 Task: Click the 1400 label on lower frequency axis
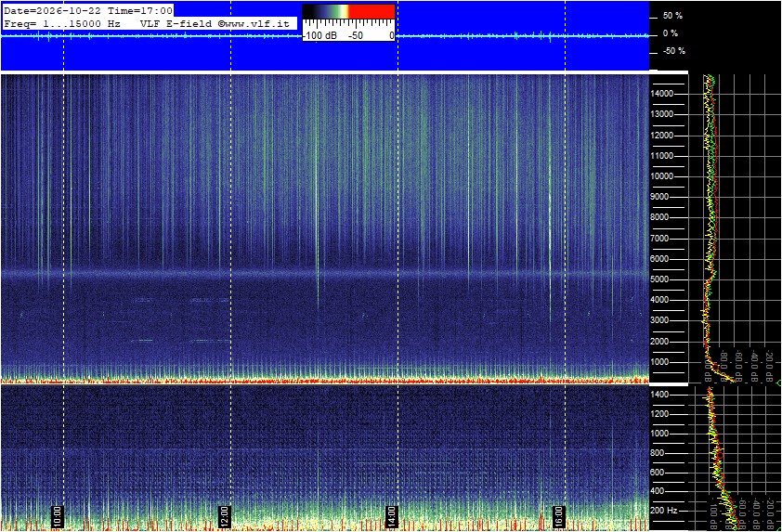[659, 395]
